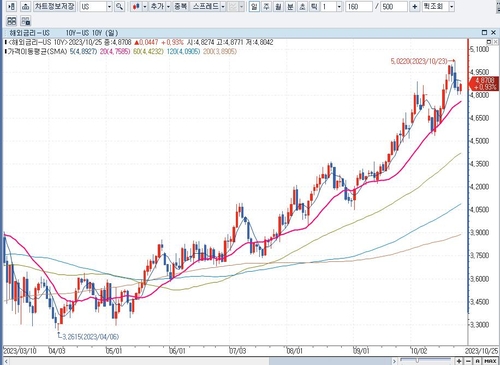This screenshot has height=365, width=500.
Task: Open symbol search magnifier icon
Action: pos(119,6)
